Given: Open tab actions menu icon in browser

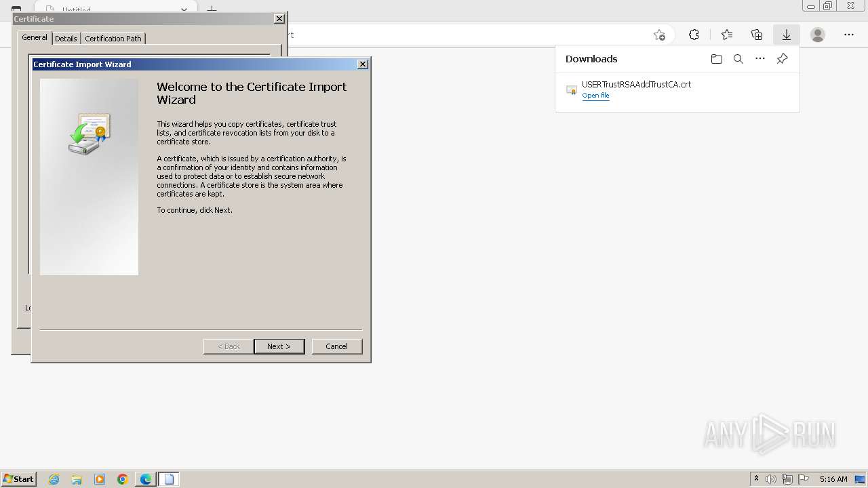Looking at the screenshot, I should click(16, 9).
